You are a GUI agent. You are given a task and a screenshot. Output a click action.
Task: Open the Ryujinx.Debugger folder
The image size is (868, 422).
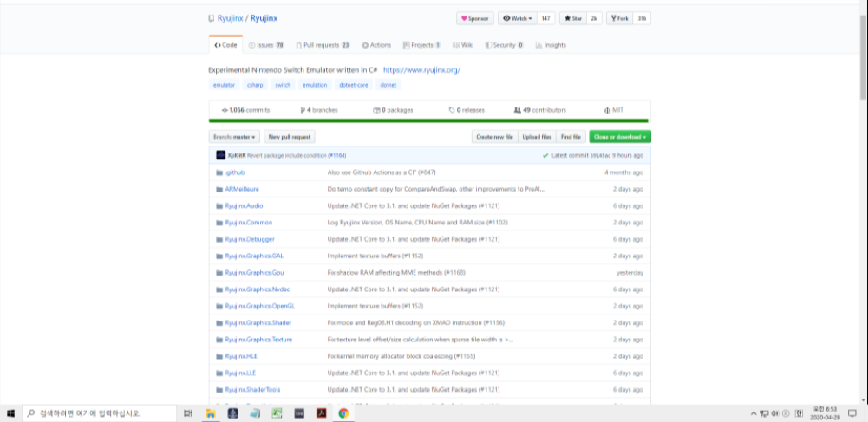(x=250, y=239)
